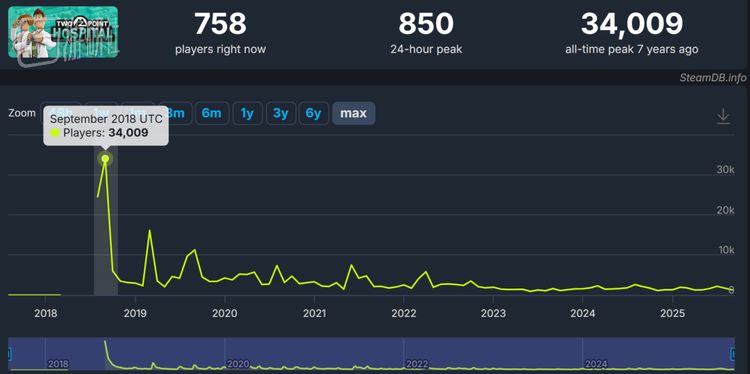Click the 34,009 all-time peak statistic
The height and width of the screenshot is (374, 750).
point(631,24)
